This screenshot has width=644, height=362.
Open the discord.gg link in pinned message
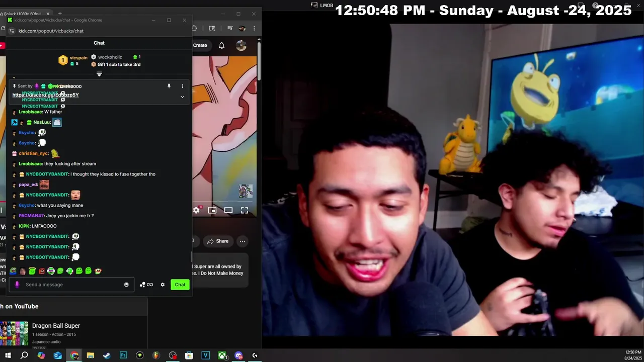tap(45, 95)
